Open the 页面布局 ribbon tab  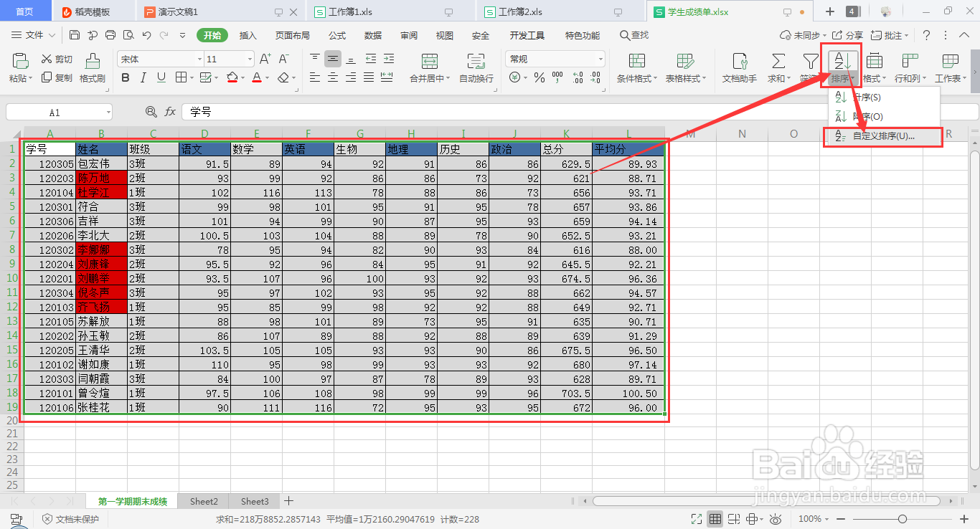pos(293,35)
